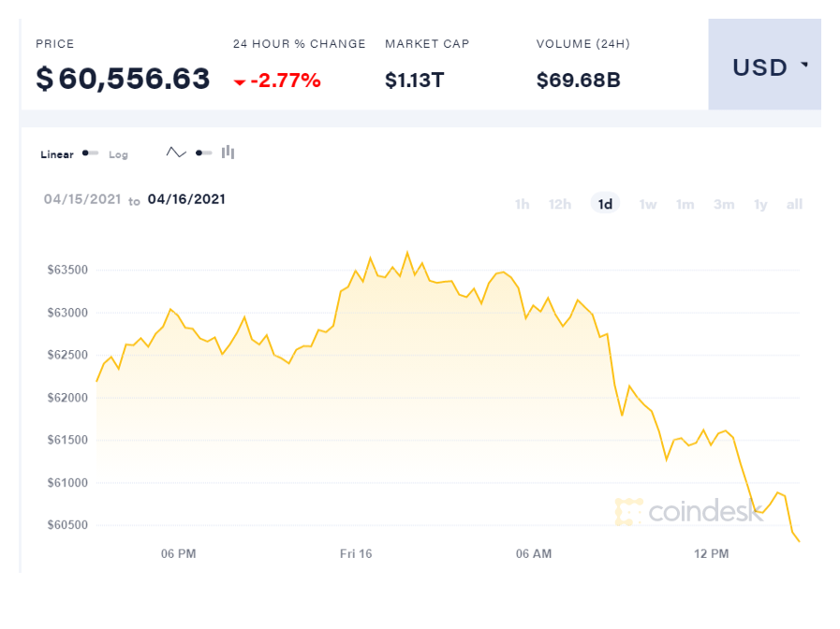The height and width of the screenshot is (629, 840).
Task: Click the CoinDesk watermark logo
Action: point(689,511)
